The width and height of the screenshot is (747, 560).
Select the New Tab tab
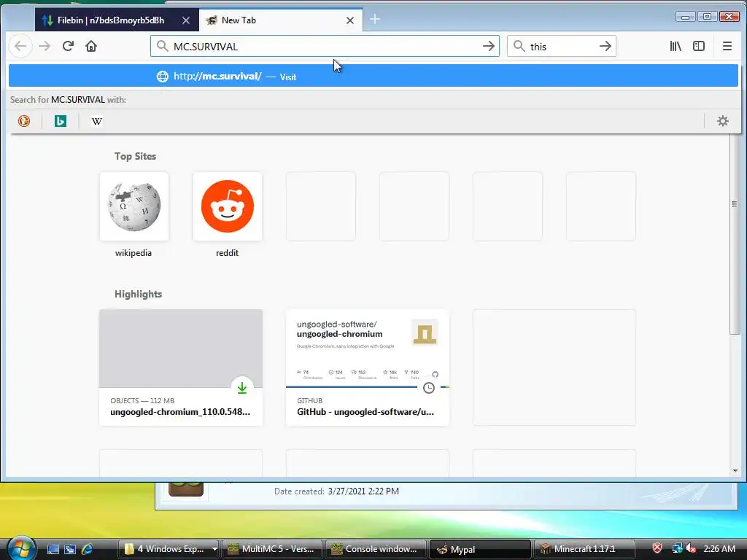click(x=281, y=20)
